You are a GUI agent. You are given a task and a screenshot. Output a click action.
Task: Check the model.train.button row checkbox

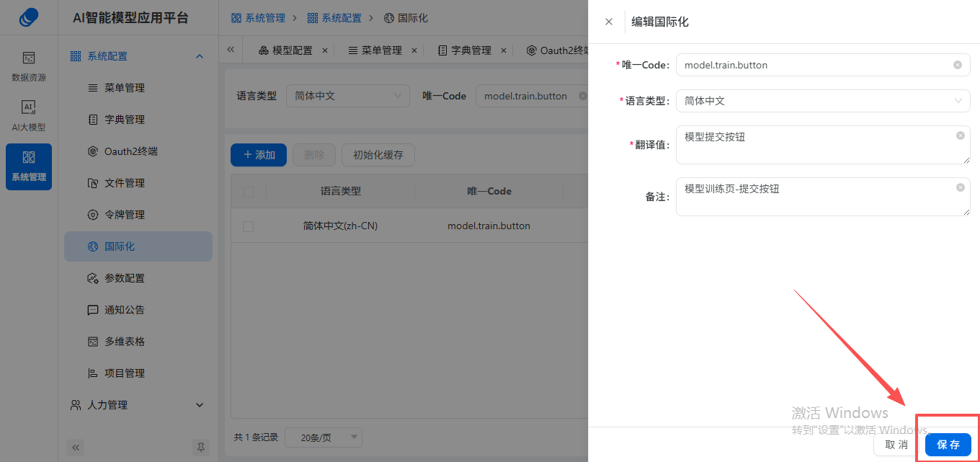[x=249, y=226]
